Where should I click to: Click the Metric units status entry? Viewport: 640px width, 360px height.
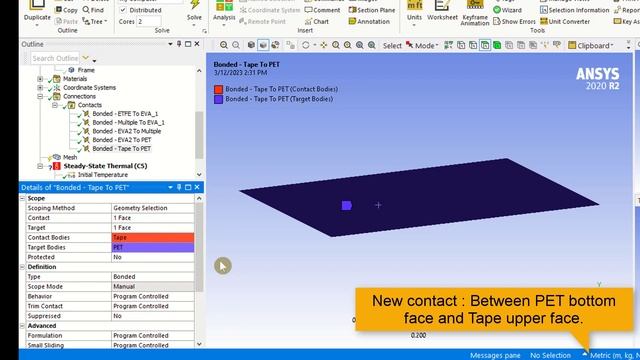point(614,356)
